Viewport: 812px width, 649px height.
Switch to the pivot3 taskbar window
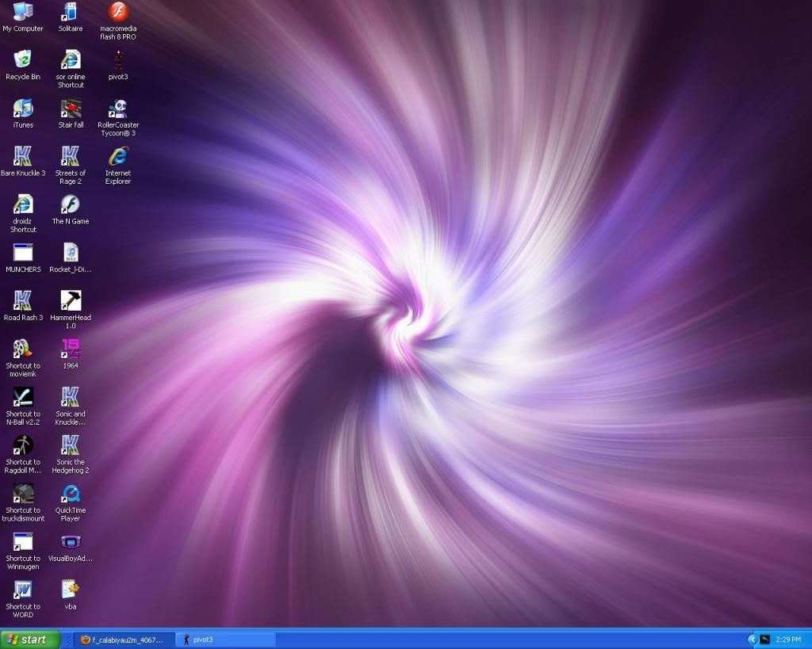click(x=224, y=639)
